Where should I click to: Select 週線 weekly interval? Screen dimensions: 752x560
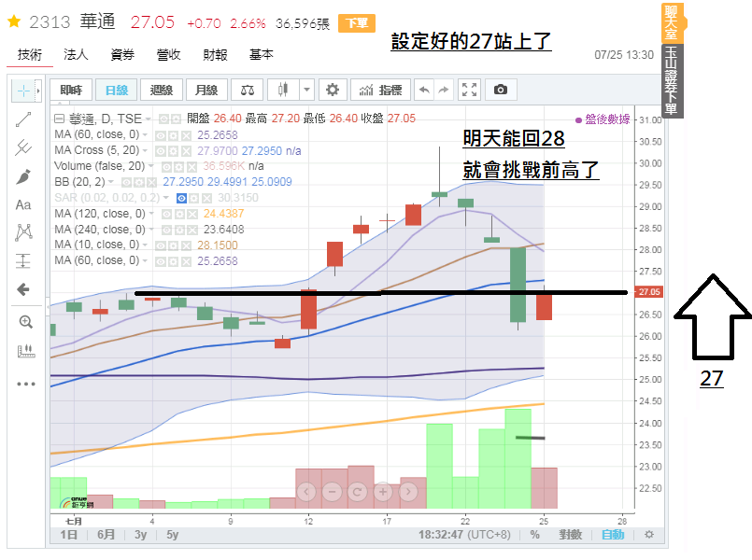pos(161,90)
